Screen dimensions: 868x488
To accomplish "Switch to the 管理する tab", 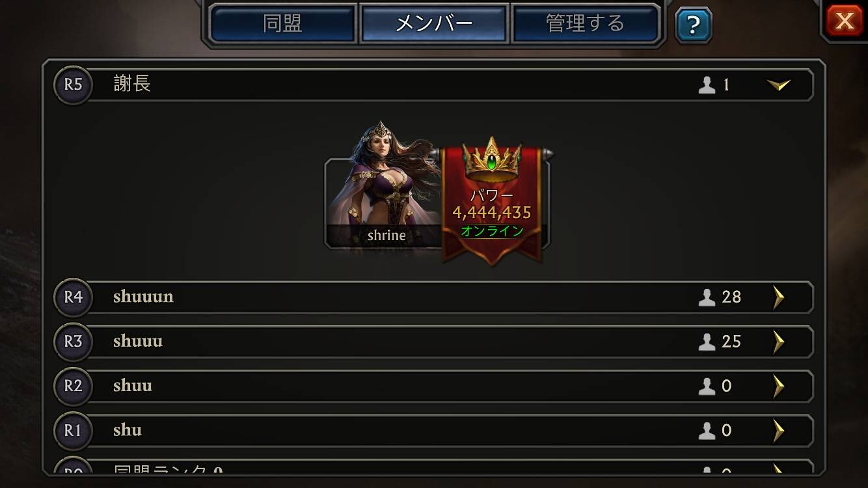I will [585, 23].
